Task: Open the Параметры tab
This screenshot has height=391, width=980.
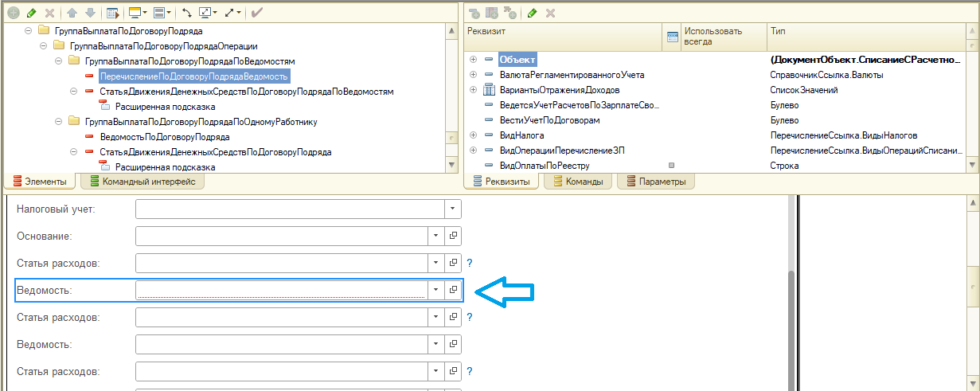Action: click(x=656, y=182)
